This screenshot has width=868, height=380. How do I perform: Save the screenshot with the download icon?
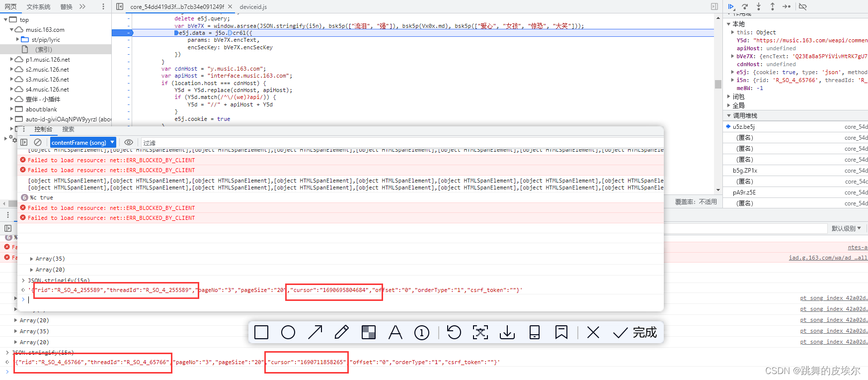click(x=507, y=332)
